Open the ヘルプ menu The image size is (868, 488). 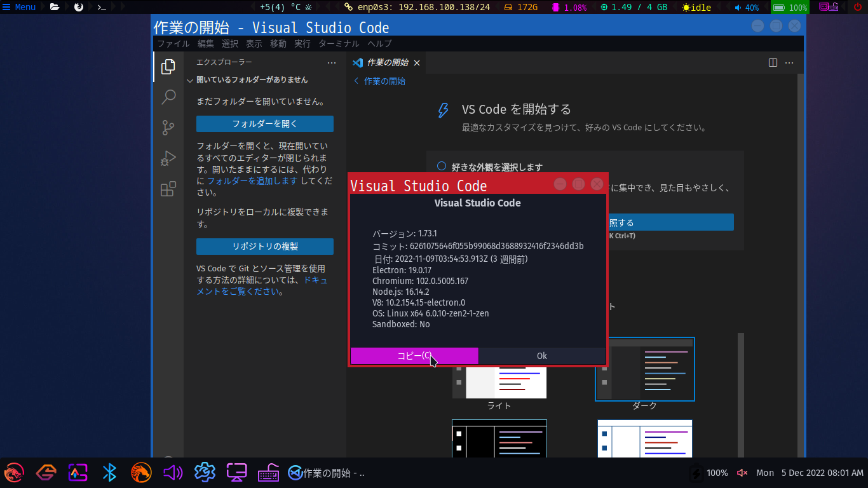pos(379,44)
